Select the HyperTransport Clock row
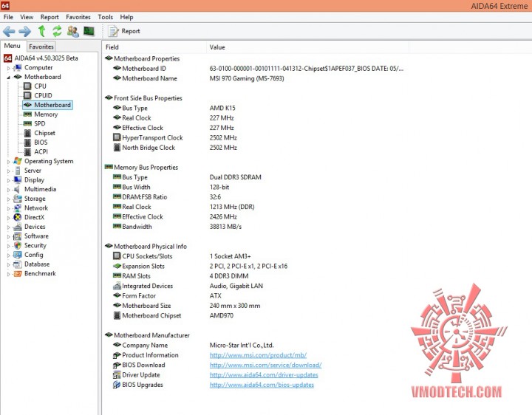Viewport: 532px width, 415px height. pos(175,137)
